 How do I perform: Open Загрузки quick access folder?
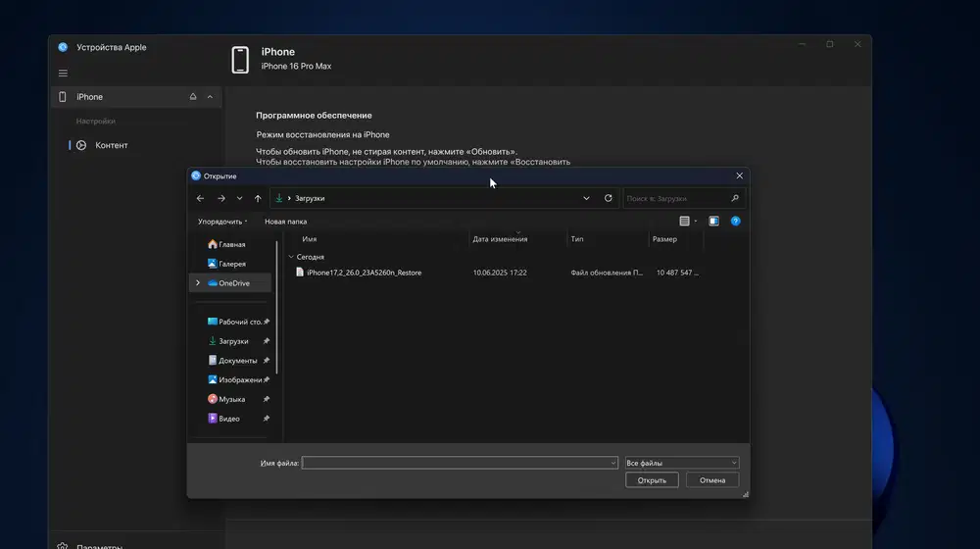[x=230, y=341]
